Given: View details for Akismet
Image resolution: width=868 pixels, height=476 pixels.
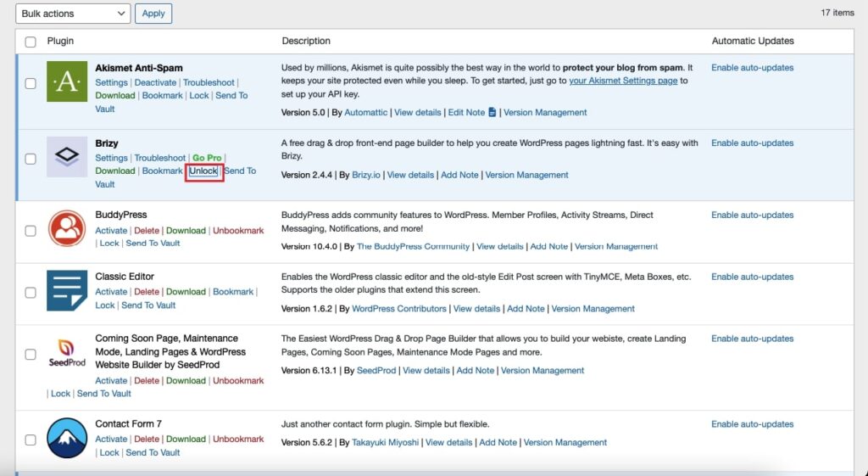Looking at the screenshot, I should (x=417, y=112).
